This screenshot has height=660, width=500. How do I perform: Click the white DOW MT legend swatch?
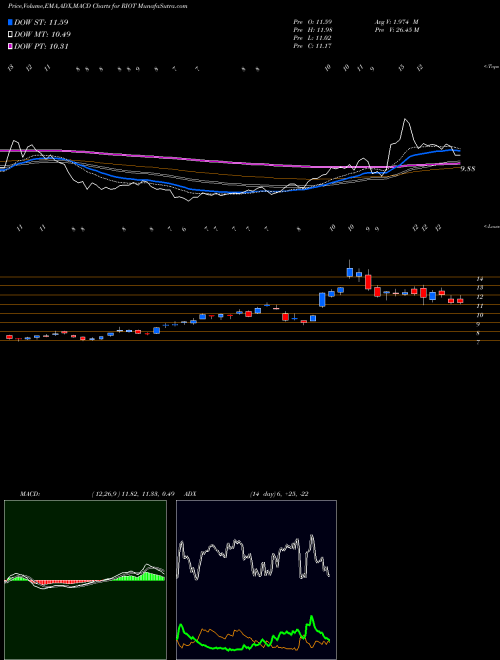click(10, 35)
